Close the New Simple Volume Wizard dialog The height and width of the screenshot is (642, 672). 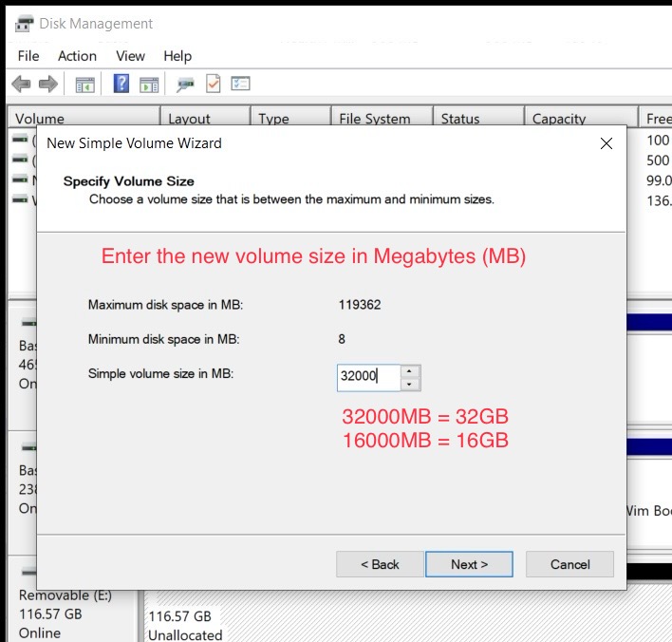pyautogui.click(x=607, y=143)
